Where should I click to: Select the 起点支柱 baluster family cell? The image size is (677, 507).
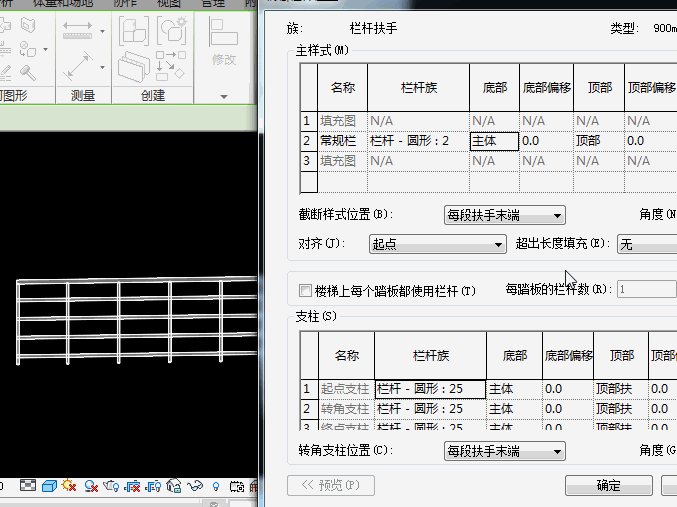coord(430,388)
